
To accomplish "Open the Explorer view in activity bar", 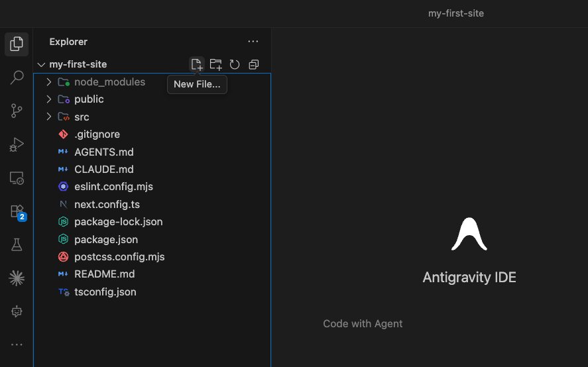I will (17, 44).
